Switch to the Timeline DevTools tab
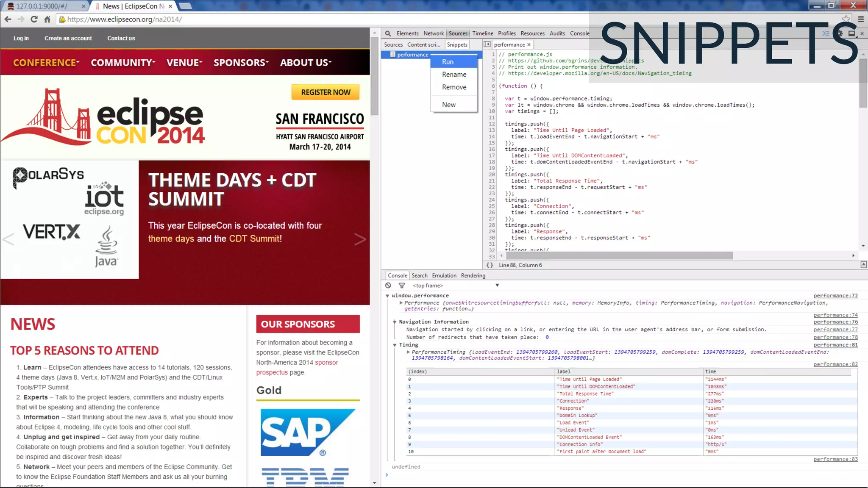 click(x=482, y=33)
